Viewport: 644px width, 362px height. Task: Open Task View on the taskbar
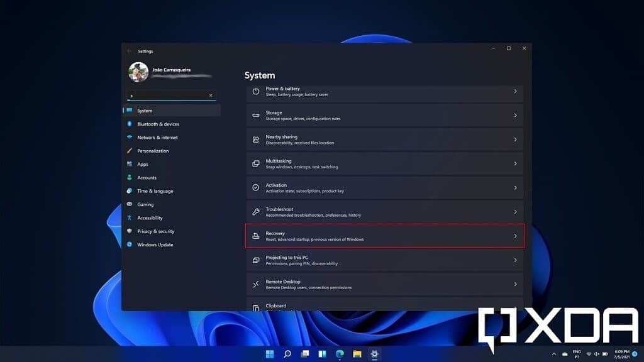pyautogui.click(x=305, y=354)
